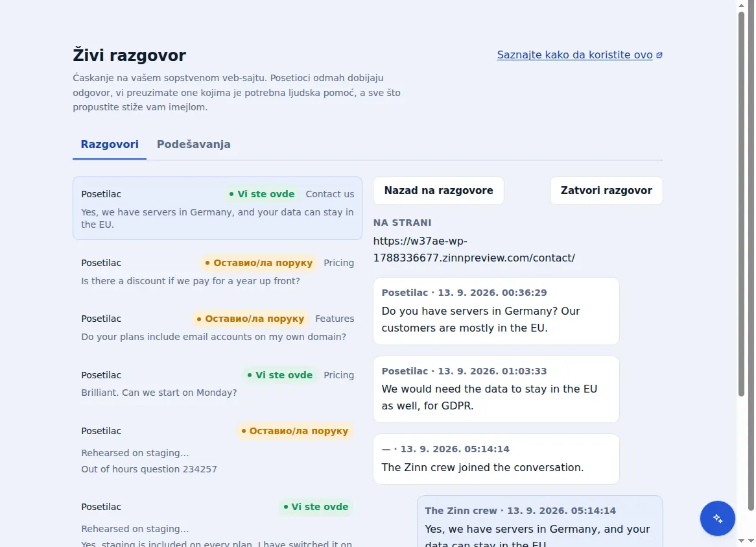
Task: Click 'Оставио/ла поруку' badge on discount conversation
Action: click(259, 263)
